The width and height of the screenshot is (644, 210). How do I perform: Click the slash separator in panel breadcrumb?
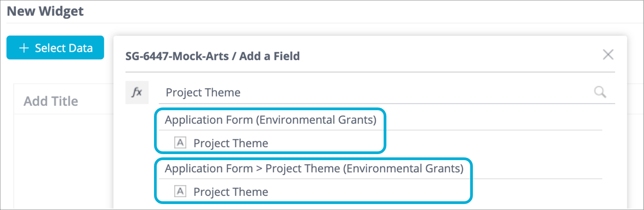234,56
